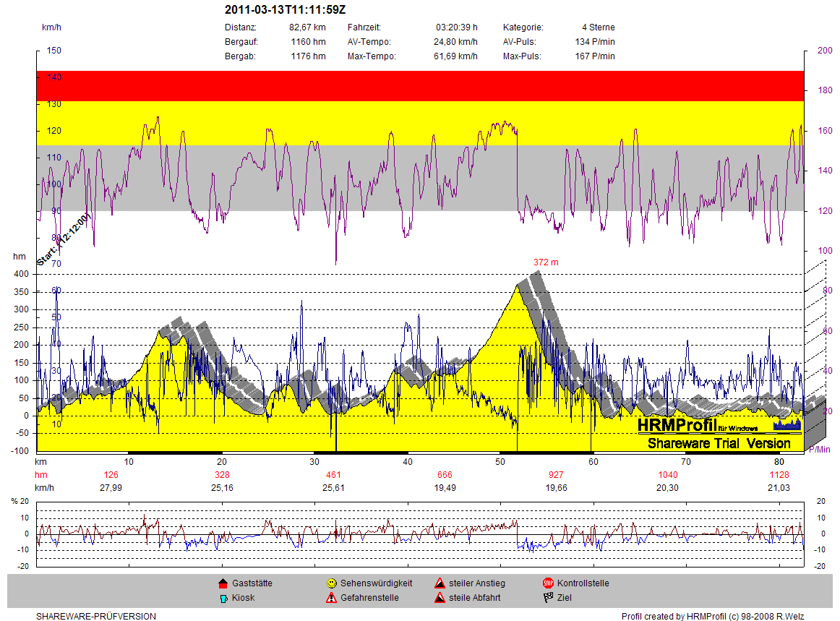Click the steiler Anstieg triangle icon
The height and width of the screenshot is (621, 840).
[440, 583]
